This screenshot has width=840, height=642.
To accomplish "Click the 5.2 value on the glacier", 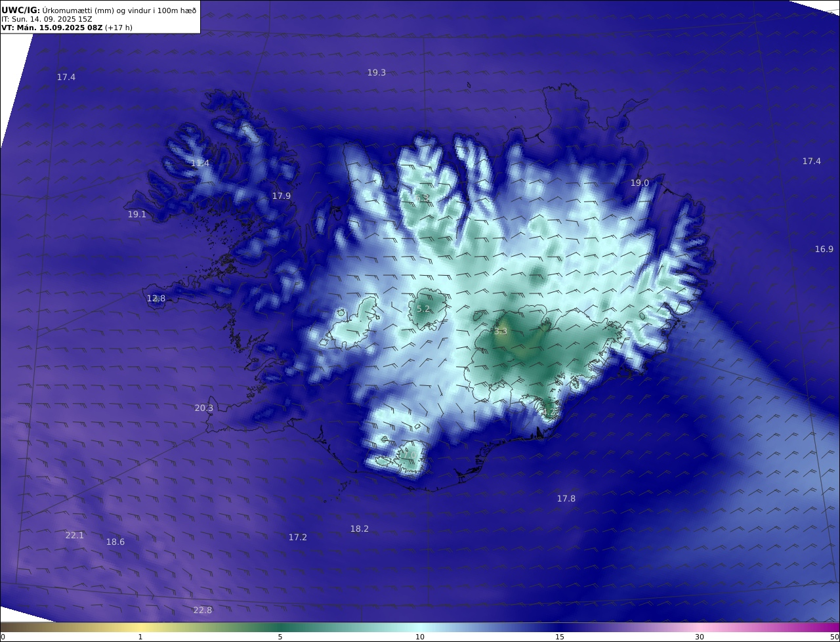I will (x=423, y=309).
